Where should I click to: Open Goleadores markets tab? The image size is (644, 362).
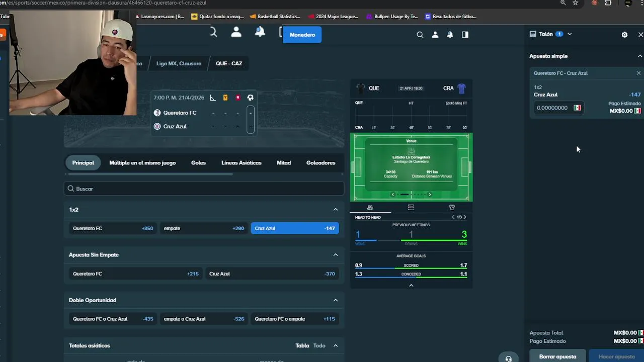point(320,163)
